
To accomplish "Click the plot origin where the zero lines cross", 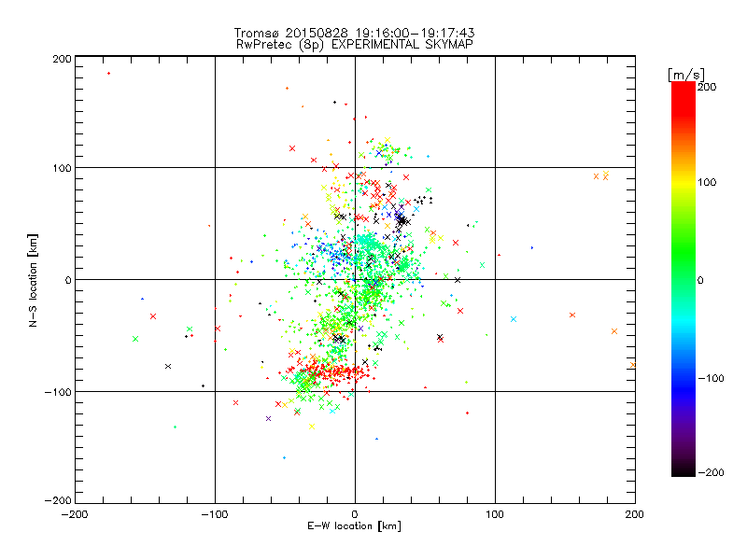I will pos(355,279).
